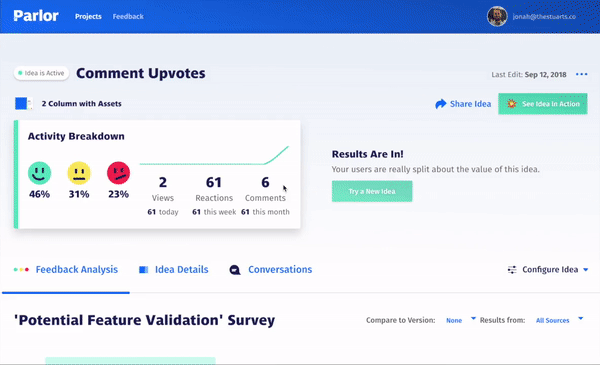Click the yellow neutral face reaction

pos(79,173)
